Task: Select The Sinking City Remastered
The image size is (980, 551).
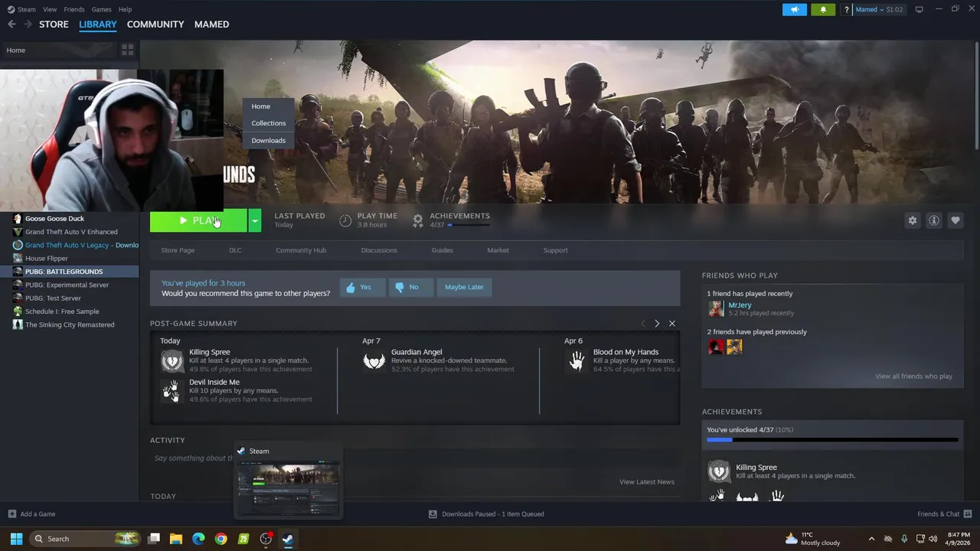Action: (x=69, y=324)
